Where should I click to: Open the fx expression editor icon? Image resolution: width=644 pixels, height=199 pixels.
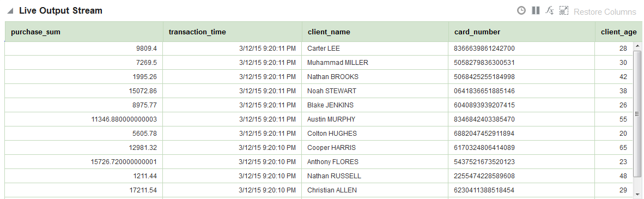click(550, 11)
